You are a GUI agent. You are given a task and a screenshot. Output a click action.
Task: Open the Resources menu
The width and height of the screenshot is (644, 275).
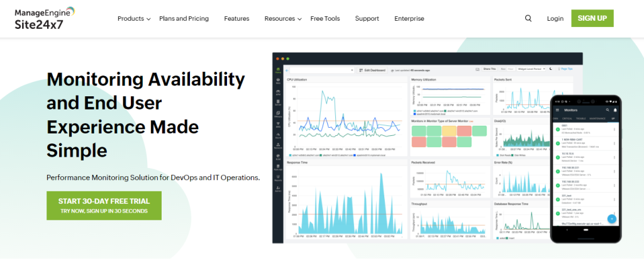(280, 18)
